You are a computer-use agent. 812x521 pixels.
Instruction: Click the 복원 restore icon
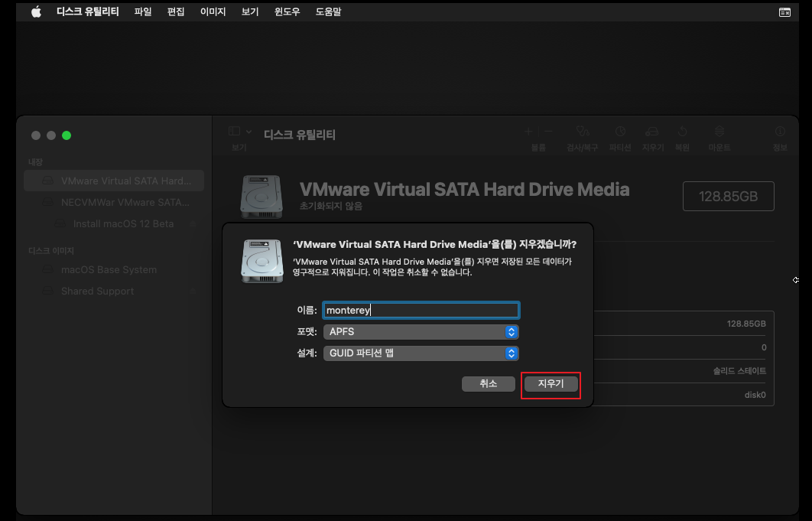(682, 132)
